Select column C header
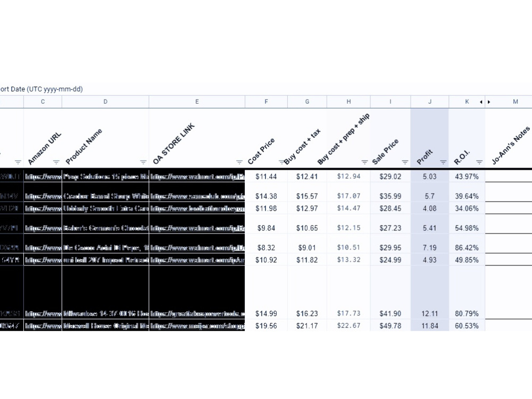Viewport: 532px width, 399px height. pyautogui.click(x=43, y=102)
